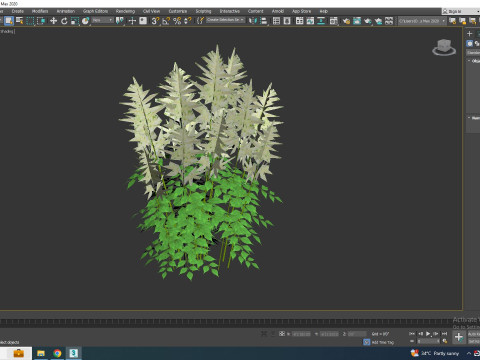This screenshot has width=480, height=360.
Task: Toggle the Layer Explorer icon
Action: point(287,21)
